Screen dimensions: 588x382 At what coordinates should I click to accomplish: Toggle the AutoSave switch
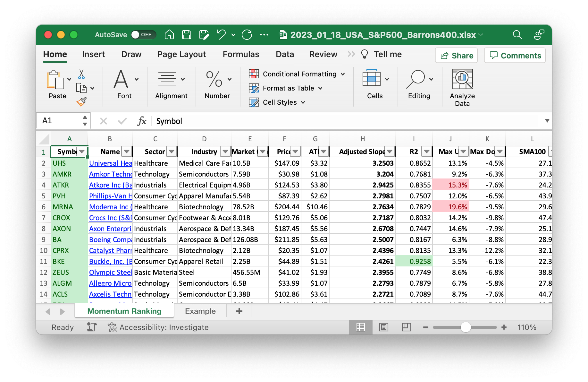[x=143, y=35]
